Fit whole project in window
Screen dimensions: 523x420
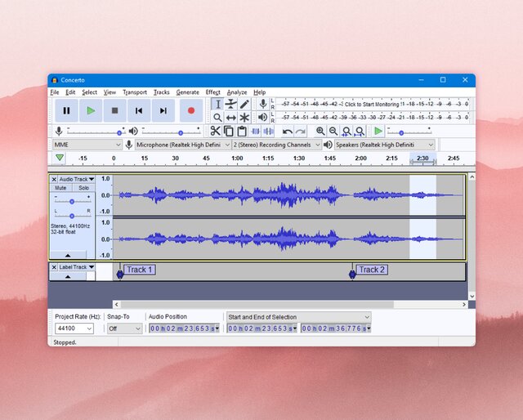point(360,131)
